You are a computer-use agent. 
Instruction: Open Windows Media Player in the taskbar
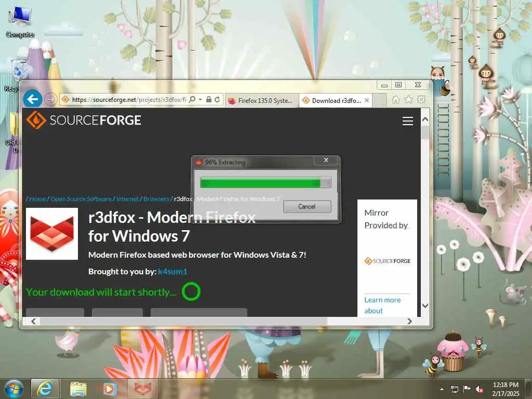(109, 389)
